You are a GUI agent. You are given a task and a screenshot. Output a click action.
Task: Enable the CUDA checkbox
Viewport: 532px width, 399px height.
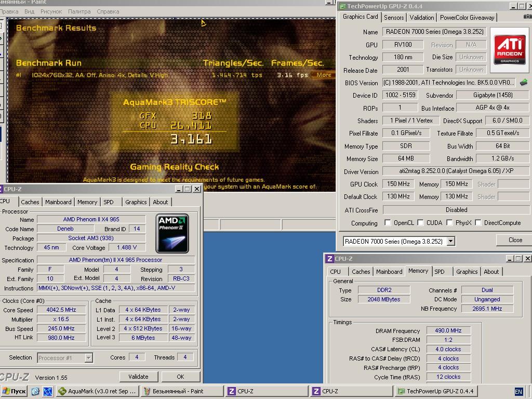[420, 222]
